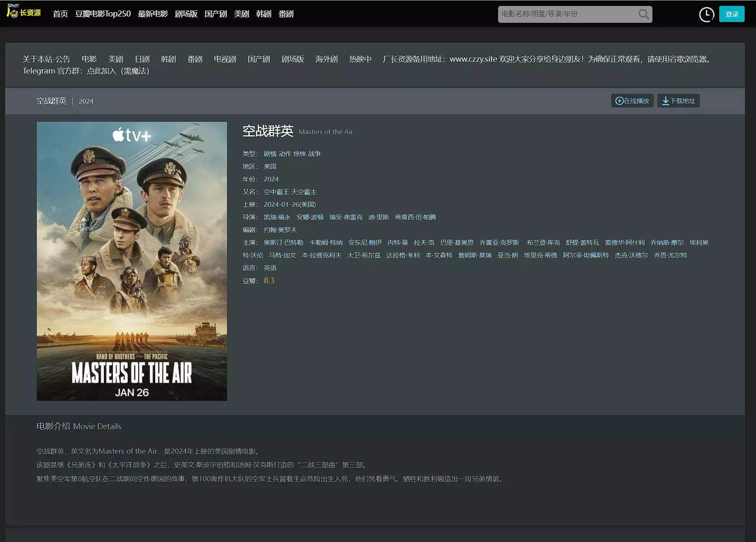Click the site logo in header
Screen dimensions: 756x542
click(24, 12)
